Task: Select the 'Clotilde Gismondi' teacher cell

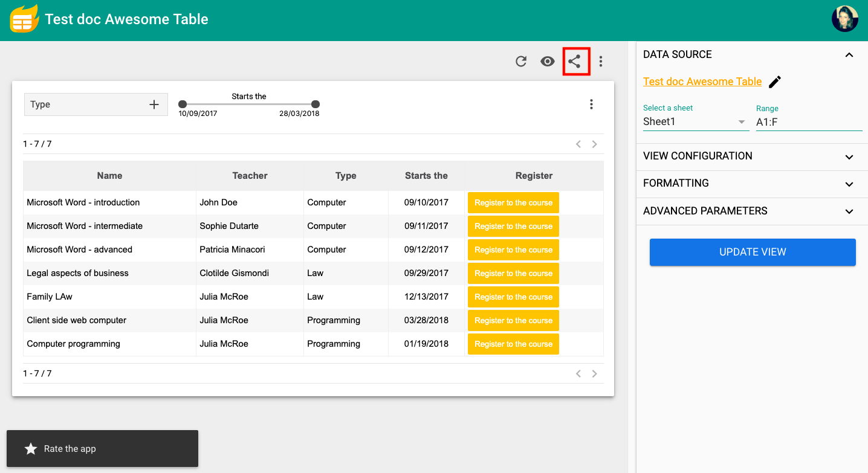Action: click(250, 273)
